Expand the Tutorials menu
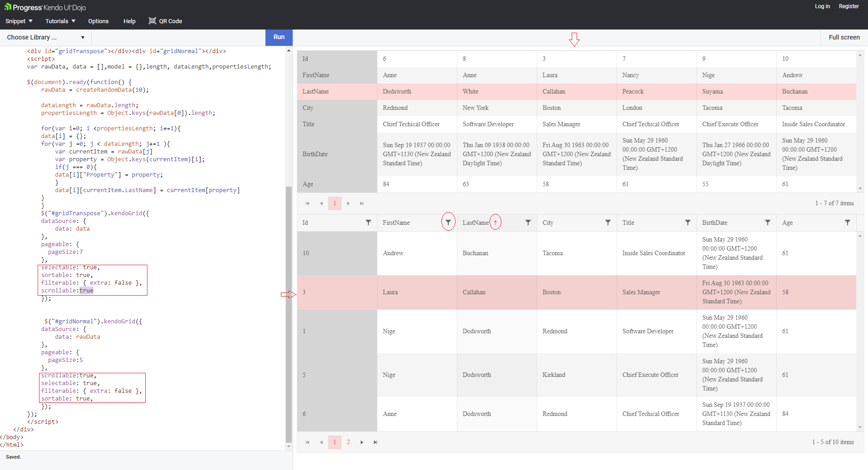 (x=60, y=21)
